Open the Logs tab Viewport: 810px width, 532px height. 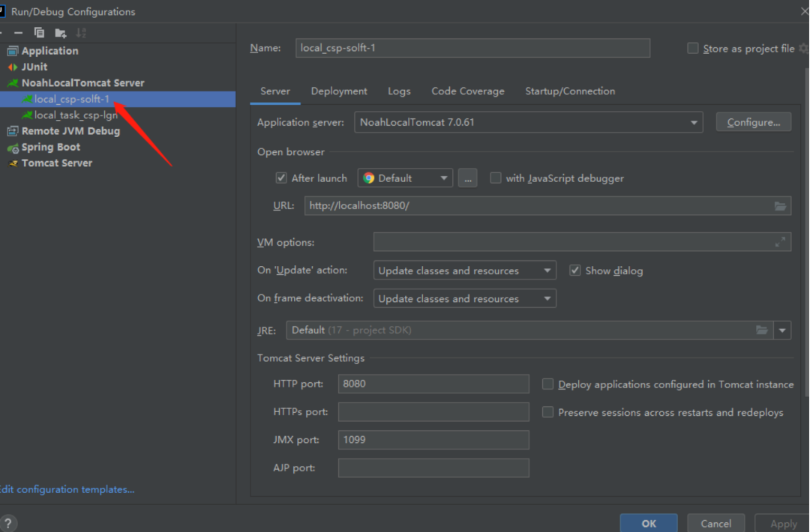tap(399, 91)
